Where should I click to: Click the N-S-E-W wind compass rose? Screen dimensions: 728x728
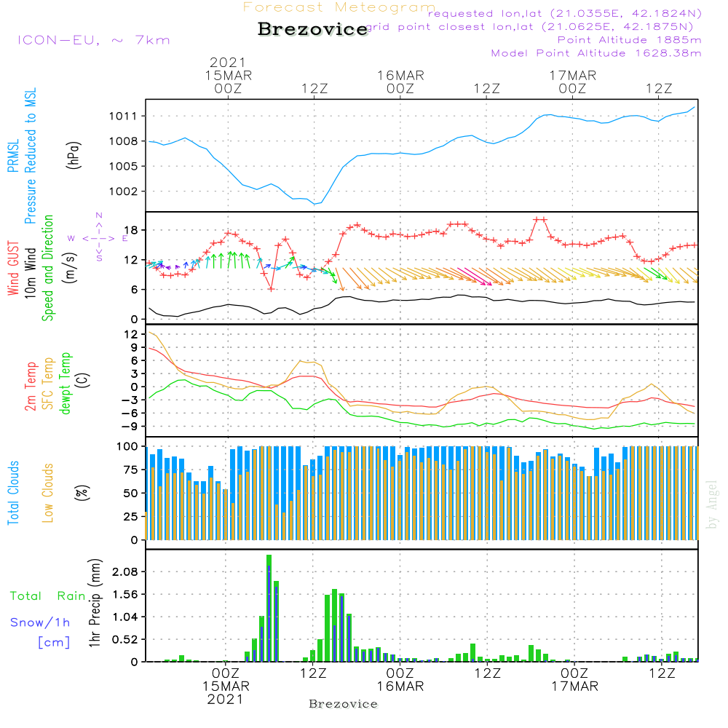click(x=98, y=237)
